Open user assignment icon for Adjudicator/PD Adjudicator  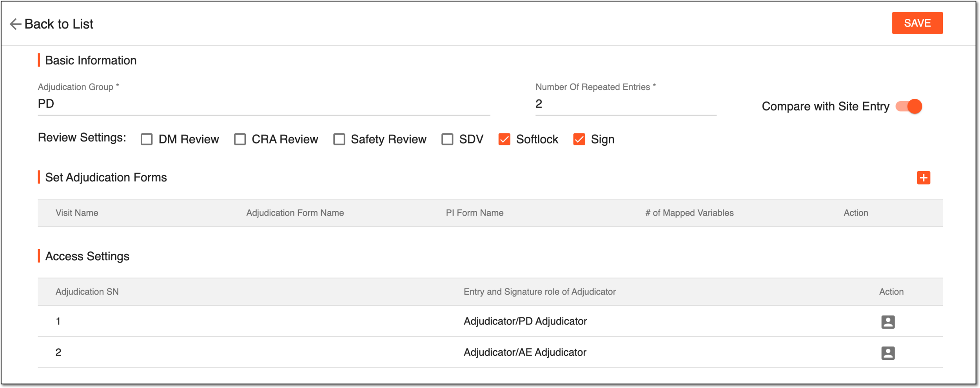click(887, 322)
